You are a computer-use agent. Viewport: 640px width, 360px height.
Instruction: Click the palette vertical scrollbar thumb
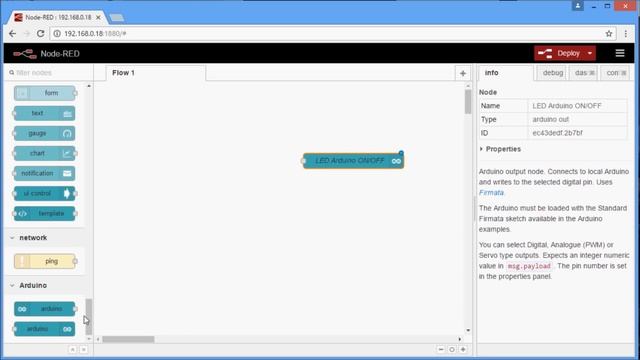[x=89, y=317]
